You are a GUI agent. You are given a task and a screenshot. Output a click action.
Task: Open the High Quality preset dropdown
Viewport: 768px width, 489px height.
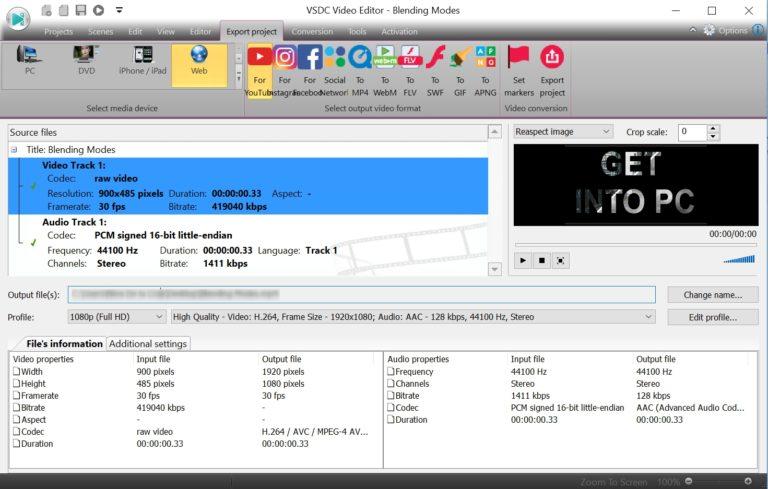[413, 317]
